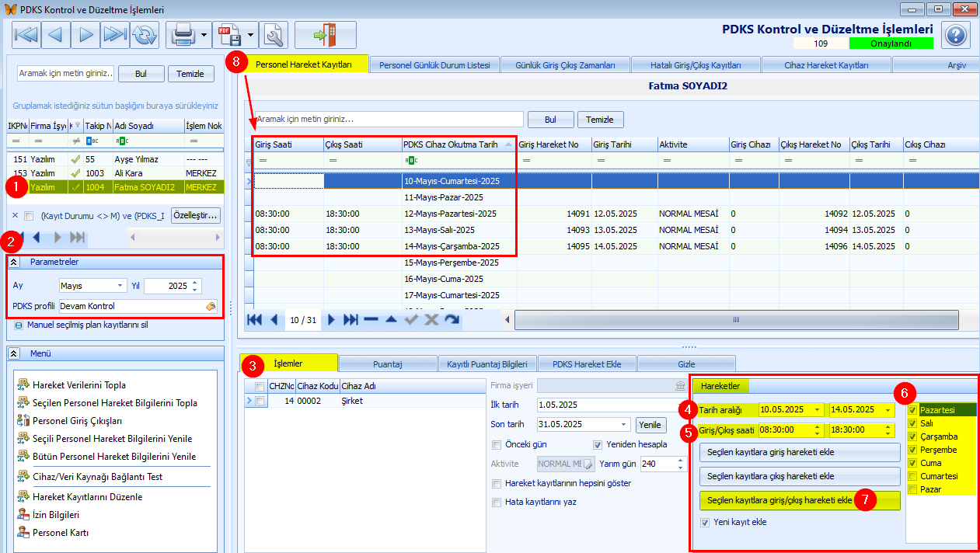
Task: Click the printer icon
Action: point(182,35)
